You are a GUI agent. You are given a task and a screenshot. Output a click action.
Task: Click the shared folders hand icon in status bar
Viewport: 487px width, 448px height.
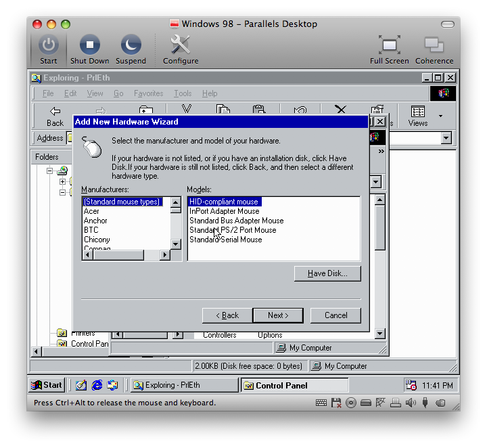click(x=440, y=403)
